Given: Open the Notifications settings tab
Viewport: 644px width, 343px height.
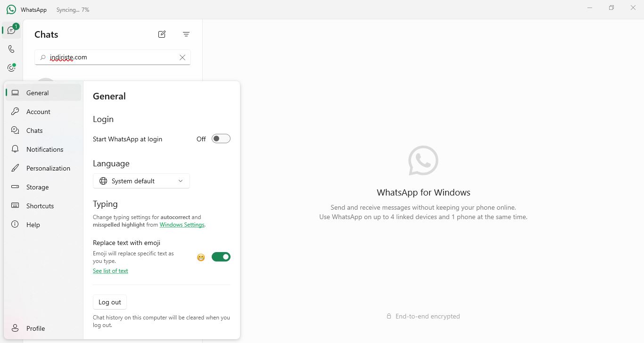Looking at the screenshot, I should coord(43,149).
